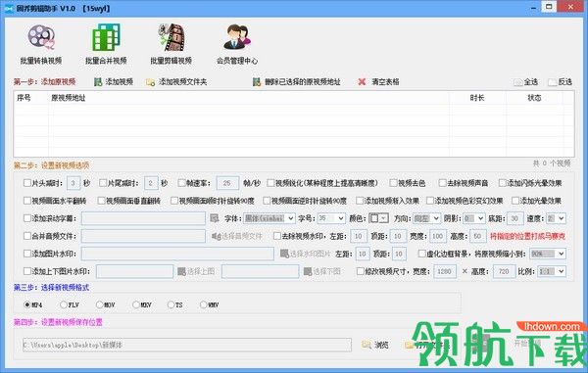Open the 方向 direction dropdown

point(426,218)
